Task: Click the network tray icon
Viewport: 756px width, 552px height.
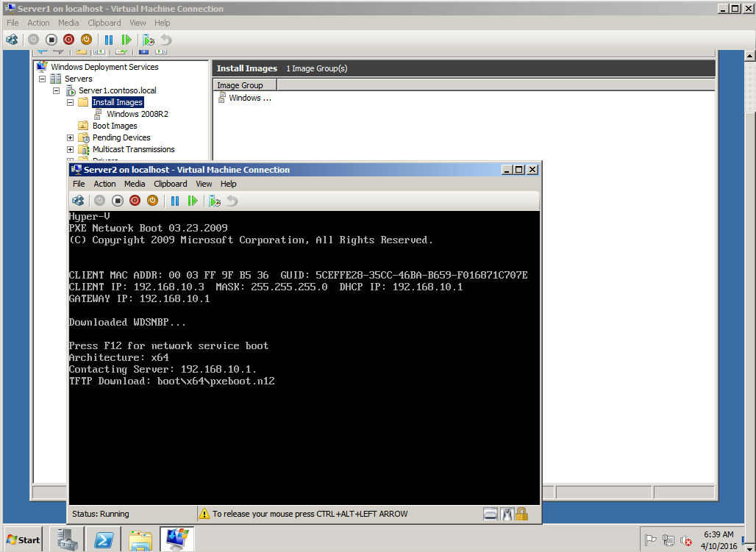Action: coord(668,540)
